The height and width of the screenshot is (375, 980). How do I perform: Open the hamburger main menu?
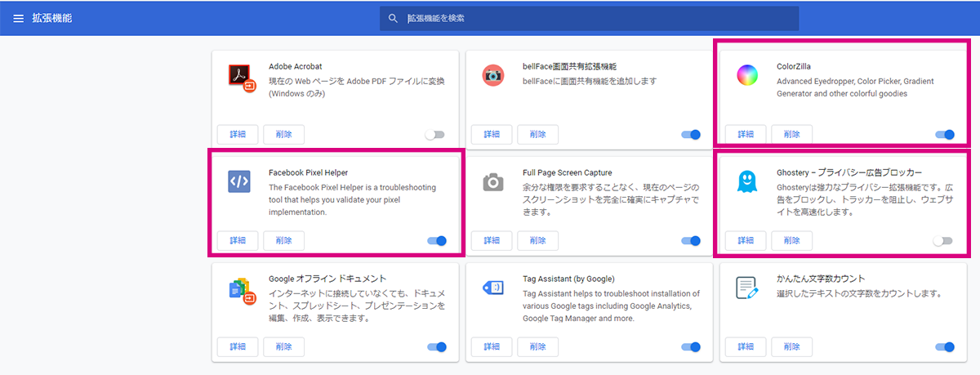coord(19,18)
